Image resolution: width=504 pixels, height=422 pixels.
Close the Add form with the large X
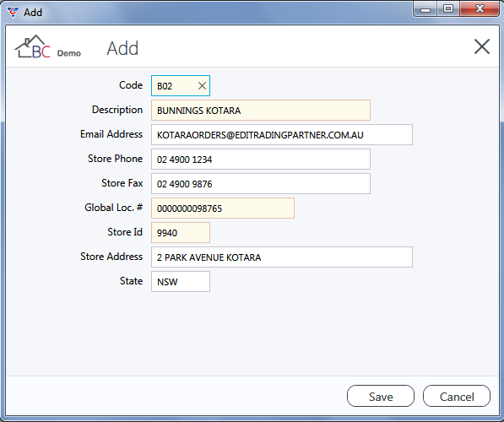point(482,46)
